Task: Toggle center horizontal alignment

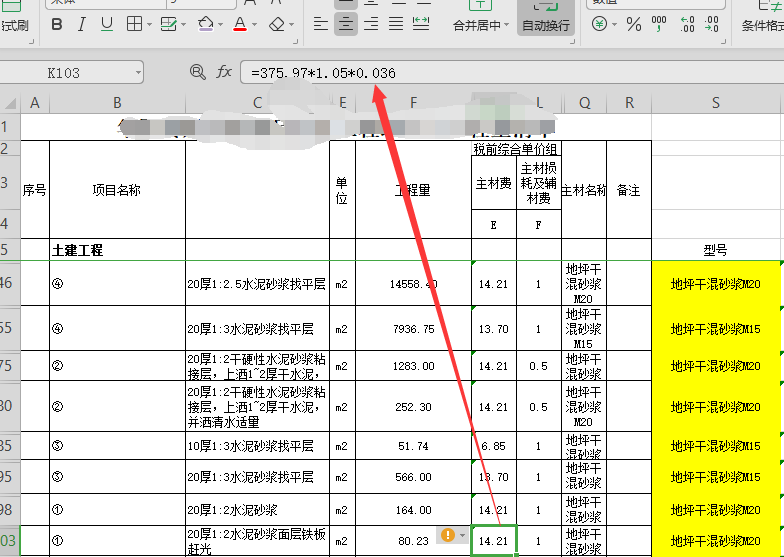Action: 346,24
